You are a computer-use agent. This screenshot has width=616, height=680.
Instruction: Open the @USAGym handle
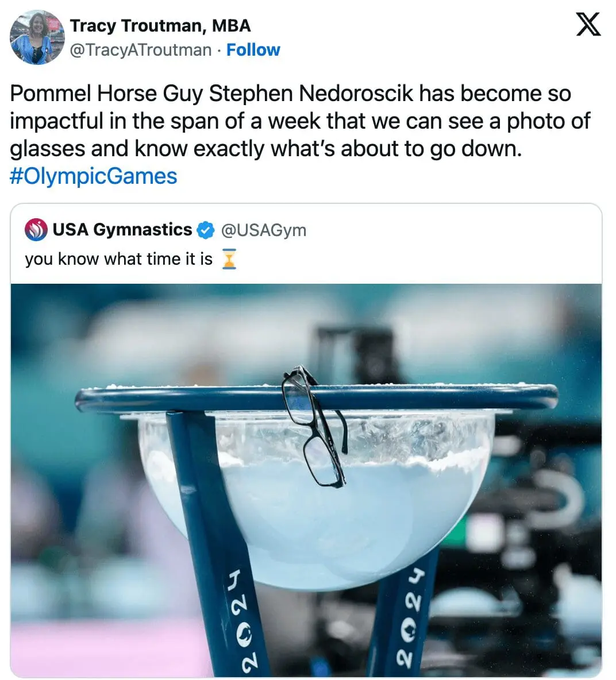264,230
